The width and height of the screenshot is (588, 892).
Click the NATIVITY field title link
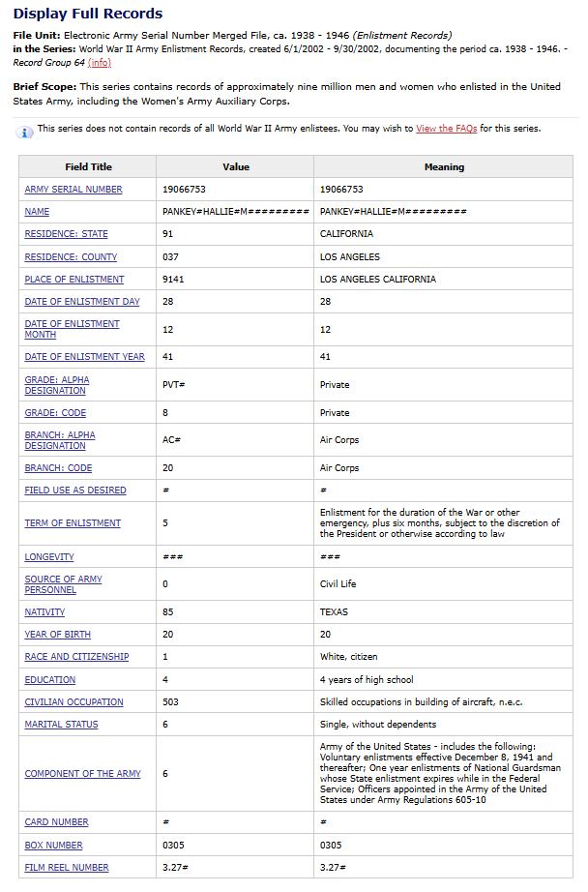pos(44,612)
